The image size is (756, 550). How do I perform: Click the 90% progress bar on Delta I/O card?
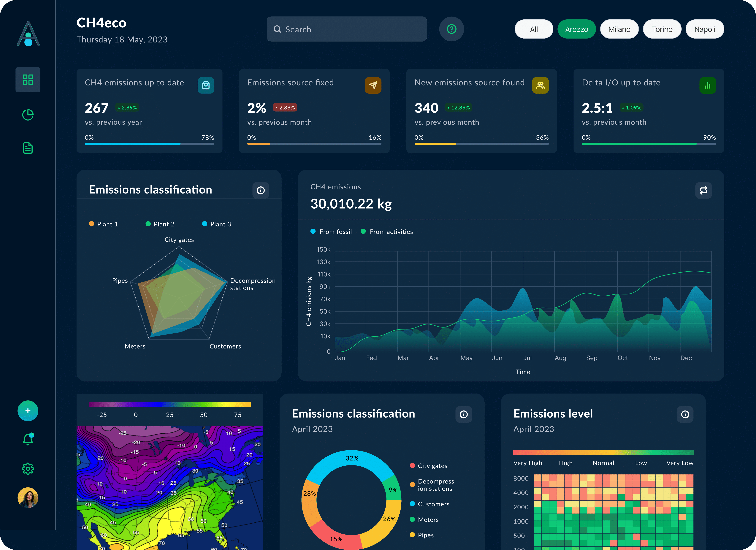pyautogui.click(x=649, y=144)
